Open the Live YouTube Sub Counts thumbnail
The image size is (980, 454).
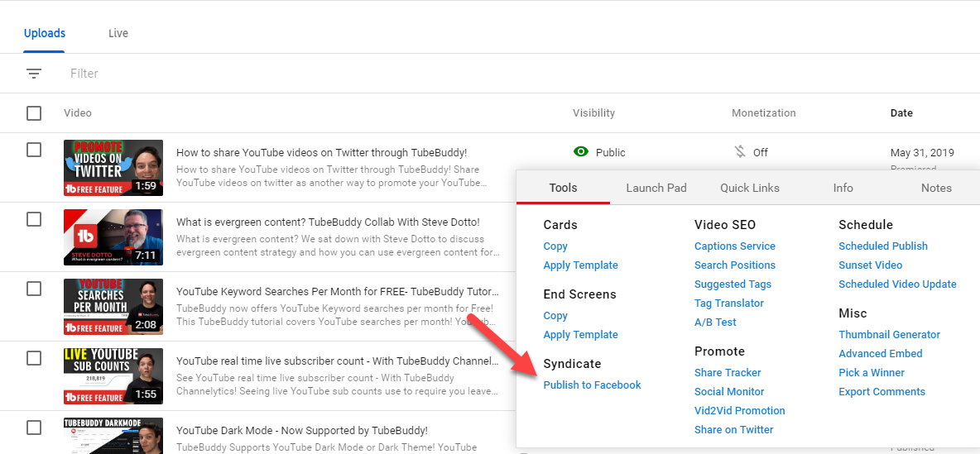coord(113,376)
